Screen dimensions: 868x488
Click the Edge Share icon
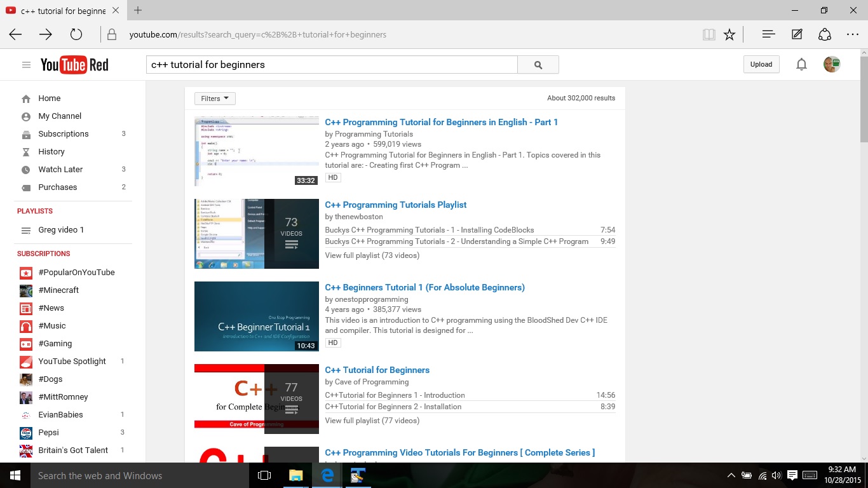(x=825, y=34)
